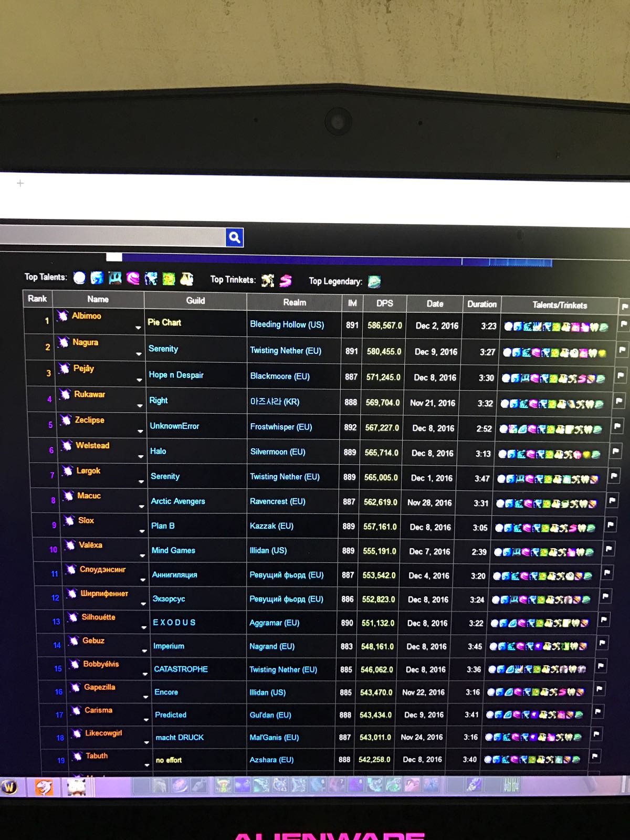The width and height of the screenshot is (630, 840).
Task: Expand the dropdown arrow under Lørgok
Action: (x=141, y=481)
